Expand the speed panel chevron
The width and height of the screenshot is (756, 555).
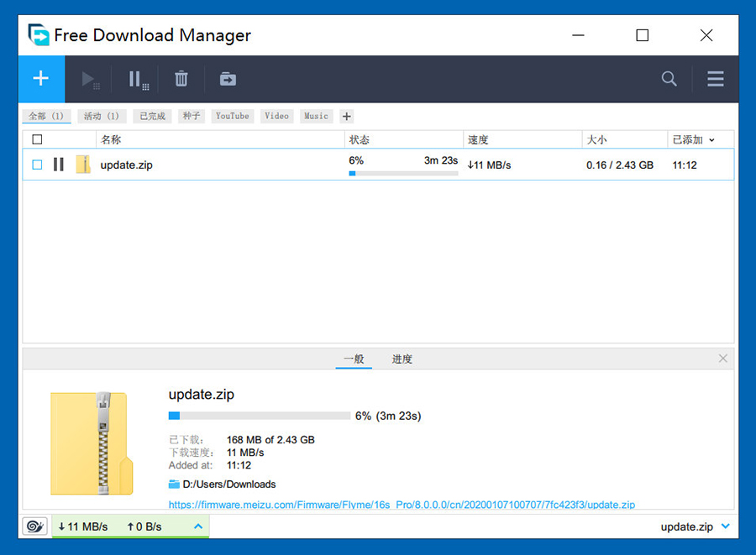click(198, 526)
